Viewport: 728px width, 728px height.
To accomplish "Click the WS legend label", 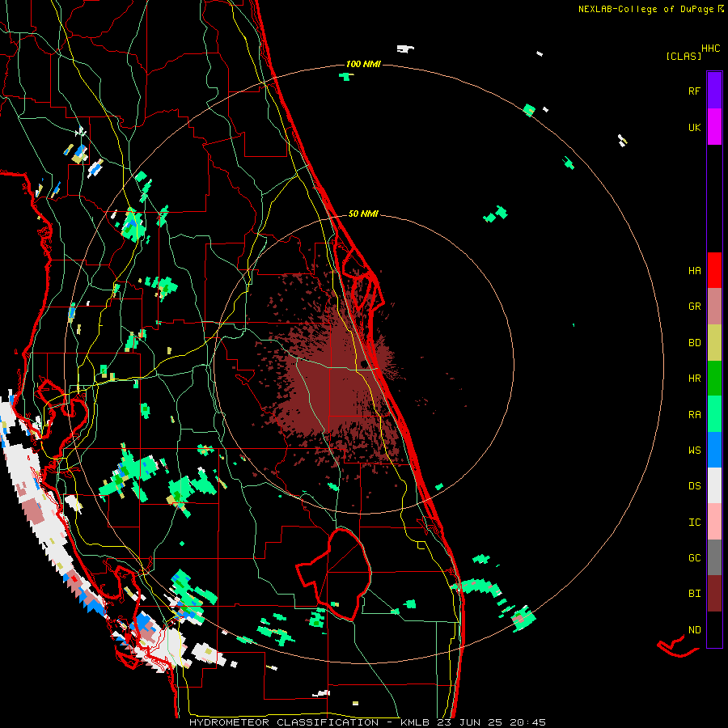I will (x=694, y=451).
